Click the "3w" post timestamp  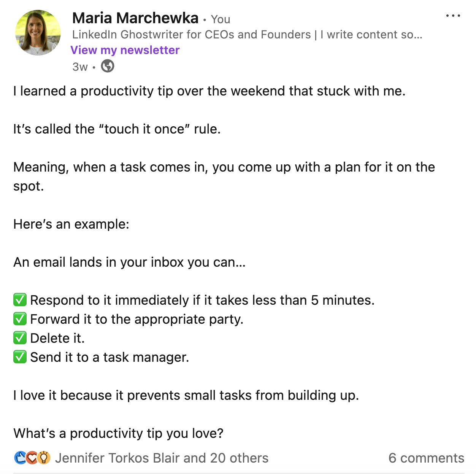coord(80,67)
